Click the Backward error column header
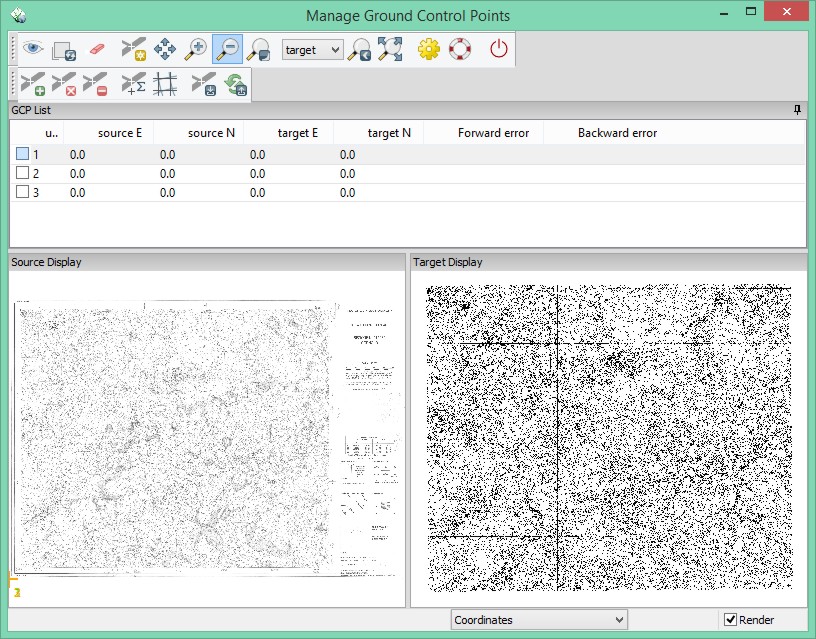The image size is (816, 639). pyautogui.click(x=618, y=133)
